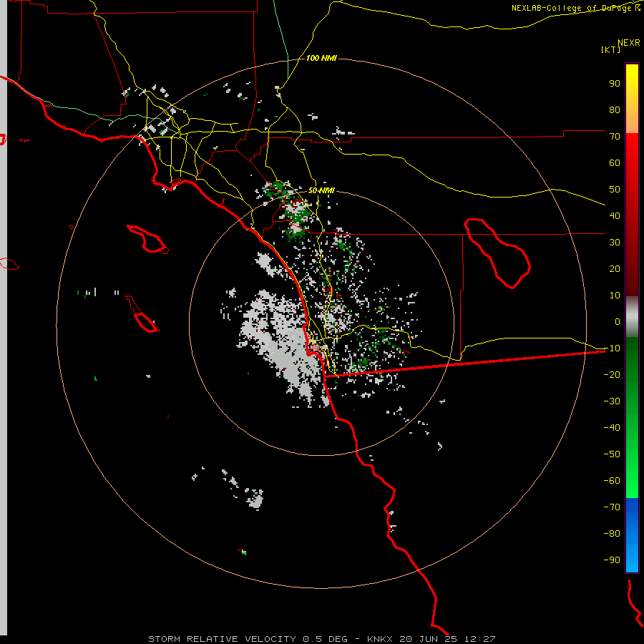644x644 pixels.
Task: Click the 100 NMI range ring label
Action: [321, 58]
